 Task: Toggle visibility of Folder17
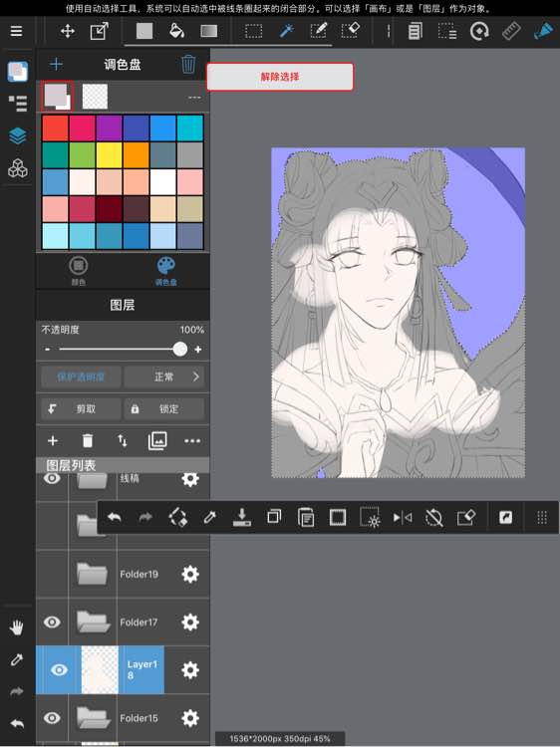click(x=52, y=622)
